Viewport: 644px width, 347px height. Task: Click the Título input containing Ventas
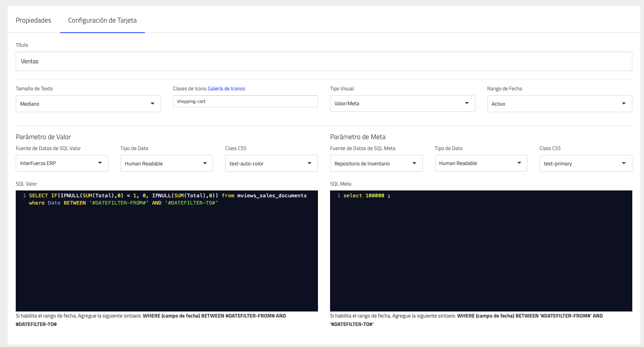(x=324, y=61)
